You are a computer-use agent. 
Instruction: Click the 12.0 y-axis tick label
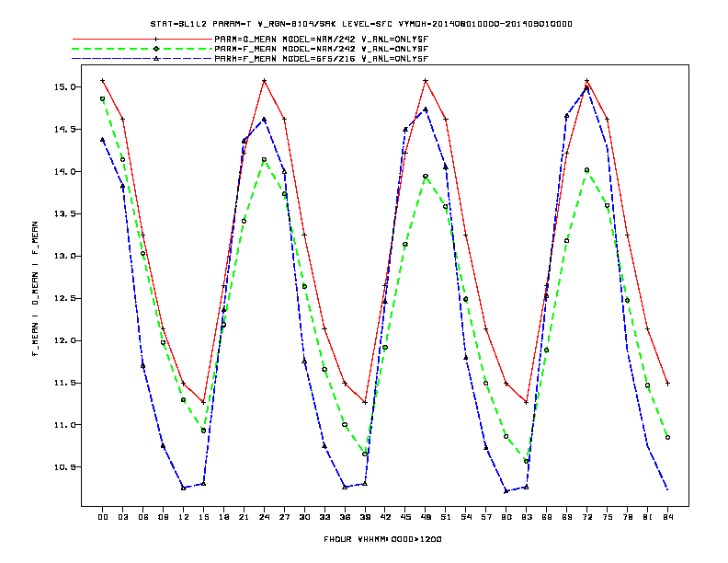pyautogui.click(x=64, y=340)
